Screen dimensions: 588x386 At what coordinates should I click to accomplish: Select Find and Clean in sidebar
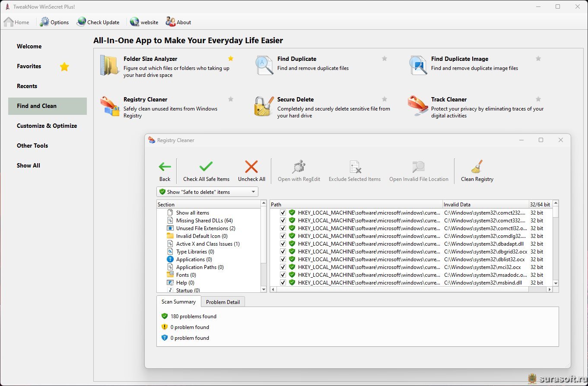click(x=48, y=106)
